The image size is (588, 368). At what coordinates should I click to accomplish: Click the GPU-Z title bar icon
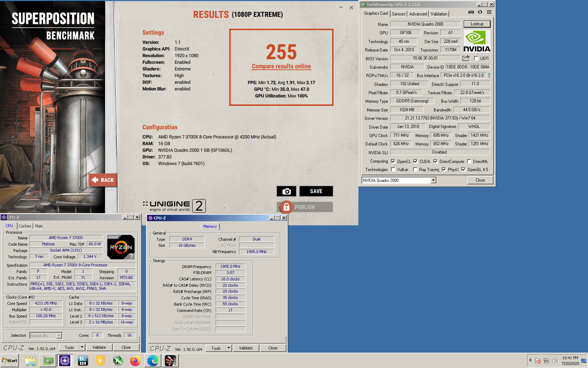pyautogui.click(x=363, y=5)
